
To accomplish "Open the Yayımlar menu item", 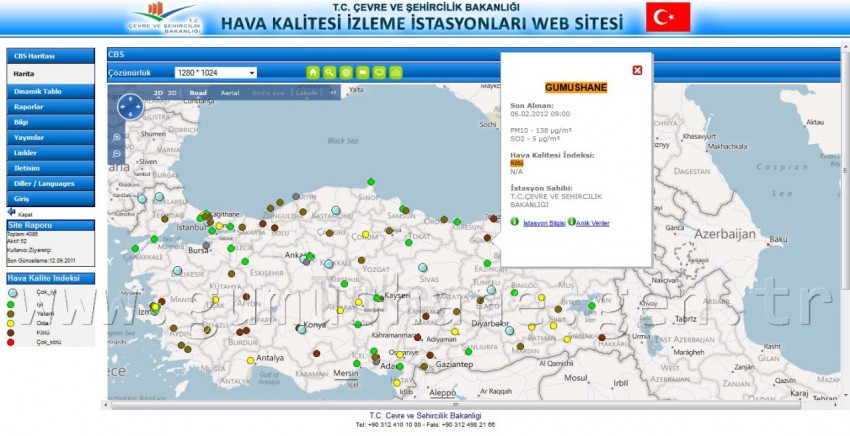I will click(x=50, y=138).
